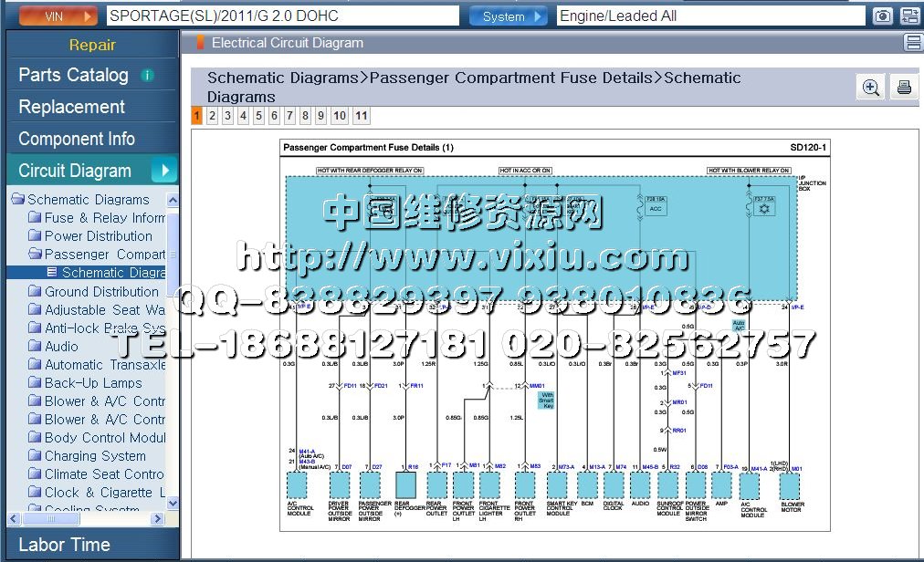The width and height of the screenshot is (924, 562).
Task: Open the System selector button
Action: tap(508, 16)
